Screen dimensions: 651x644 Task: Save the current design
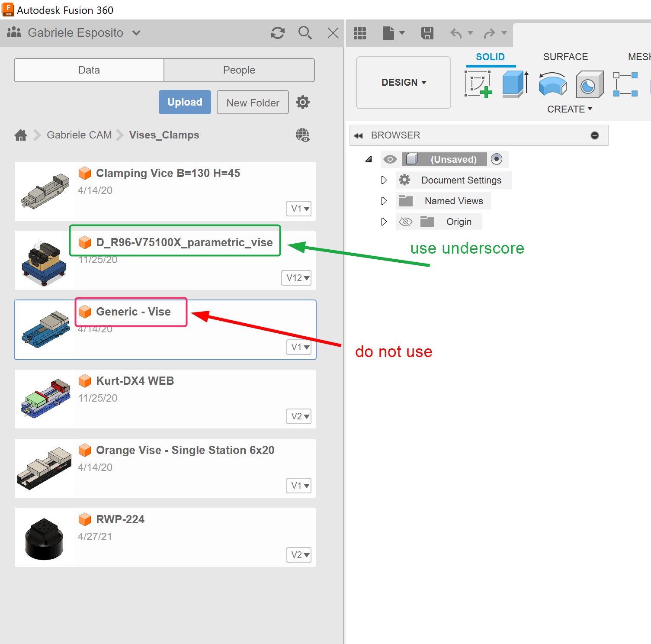(427, 33)
